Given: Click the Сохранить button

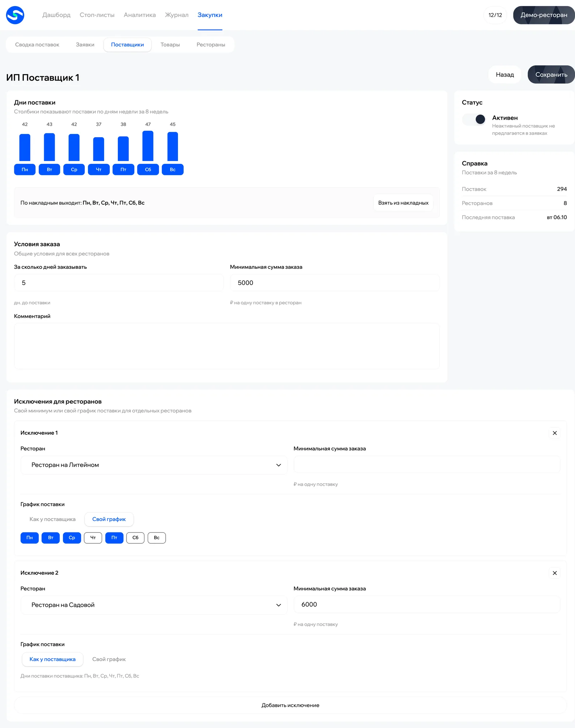Looking at the screenshot, I should 551,75.
